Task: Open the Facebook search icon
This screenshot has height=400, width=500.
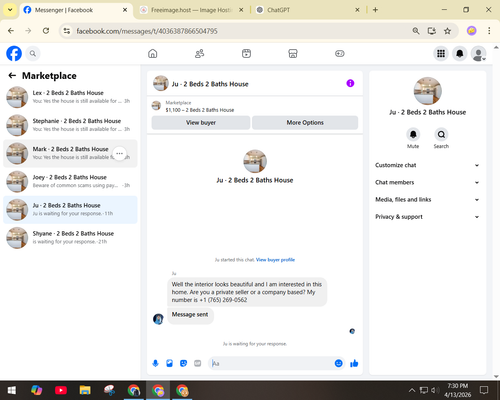Action: [x=33, y=53]
